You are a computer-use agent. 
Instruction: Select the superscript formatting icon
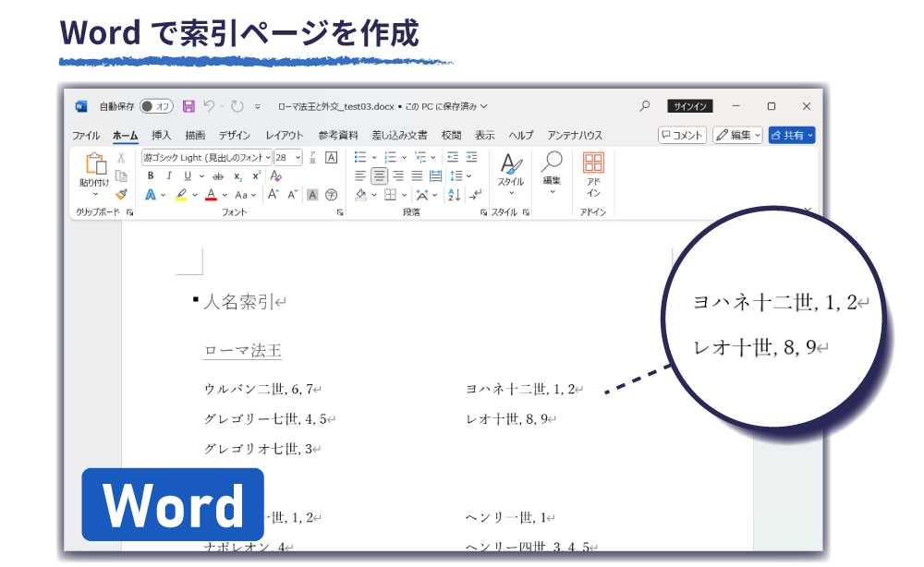point(256,175)
